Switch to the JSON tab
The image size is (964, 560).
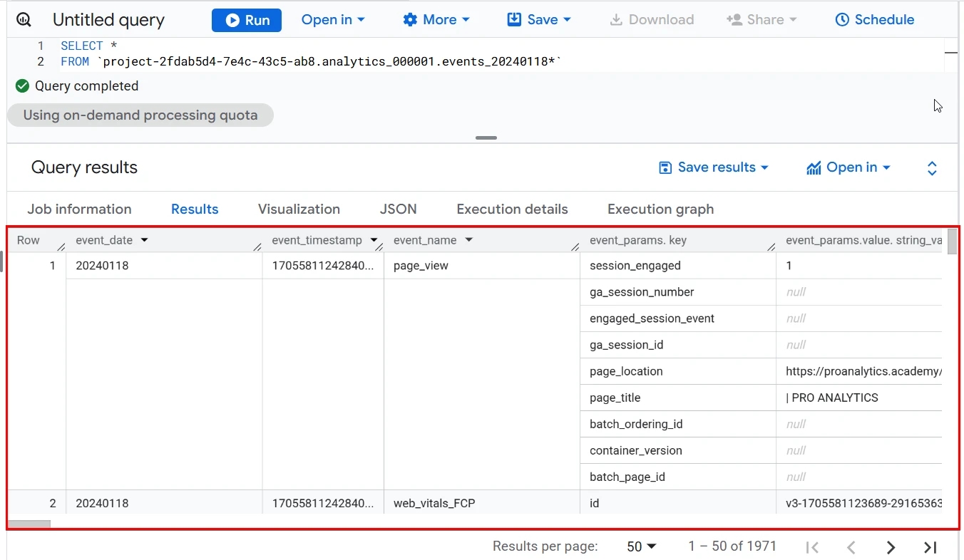click(399, 209)
